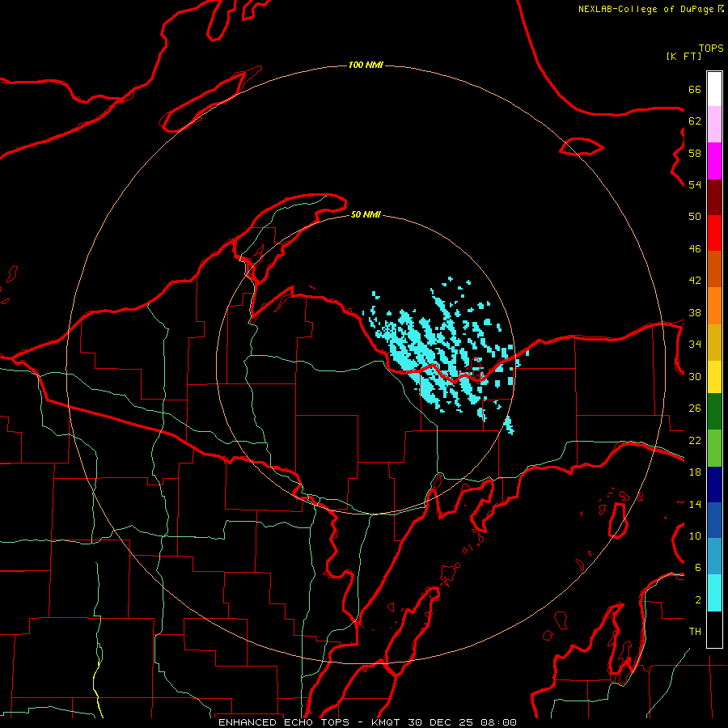Viewport: 728px width, 728px height.
Task: Click the '34' legend value
Action: click(x=695, y=345)
